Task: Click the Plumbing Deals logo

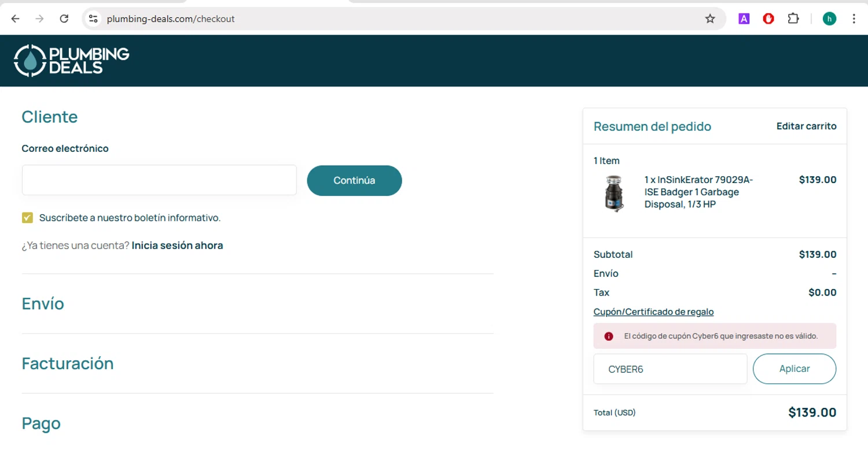Action: click(72, 61)
